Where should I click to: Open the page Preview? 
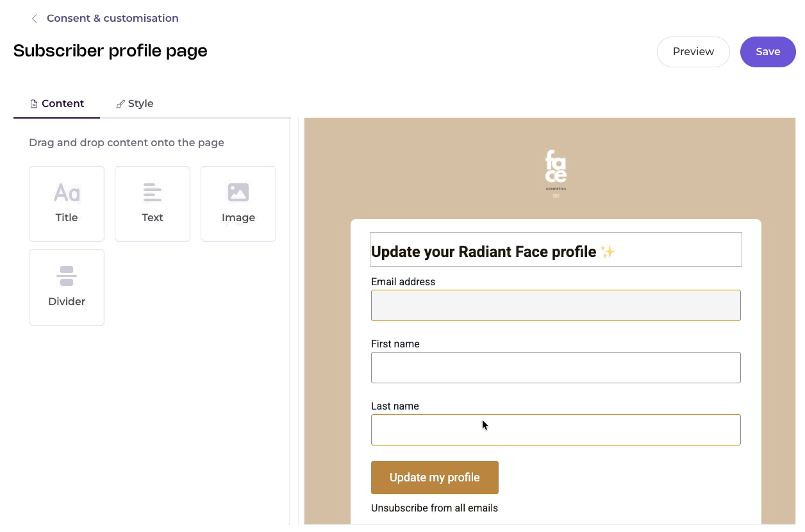pos(693,52)
